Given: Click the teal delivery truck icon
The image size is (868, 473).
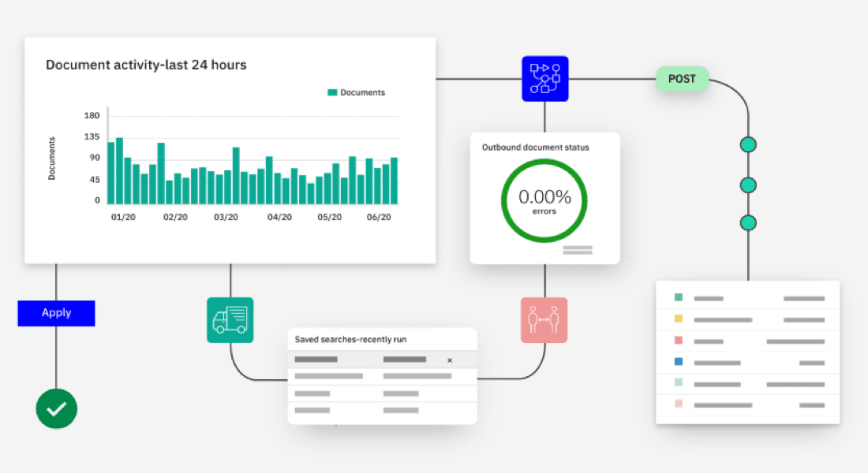Looking at the screenshot, I should pos(230,320).
